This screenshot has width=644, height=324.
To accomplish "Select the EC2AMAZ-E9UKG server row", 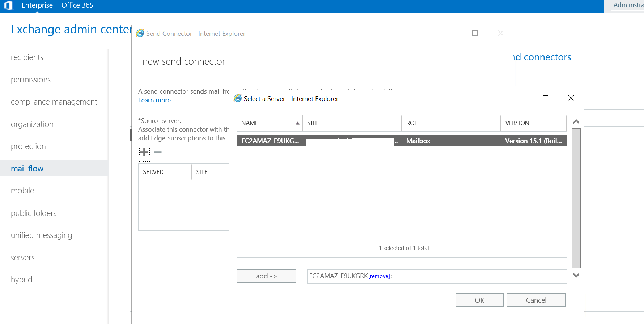I will 402,141.
